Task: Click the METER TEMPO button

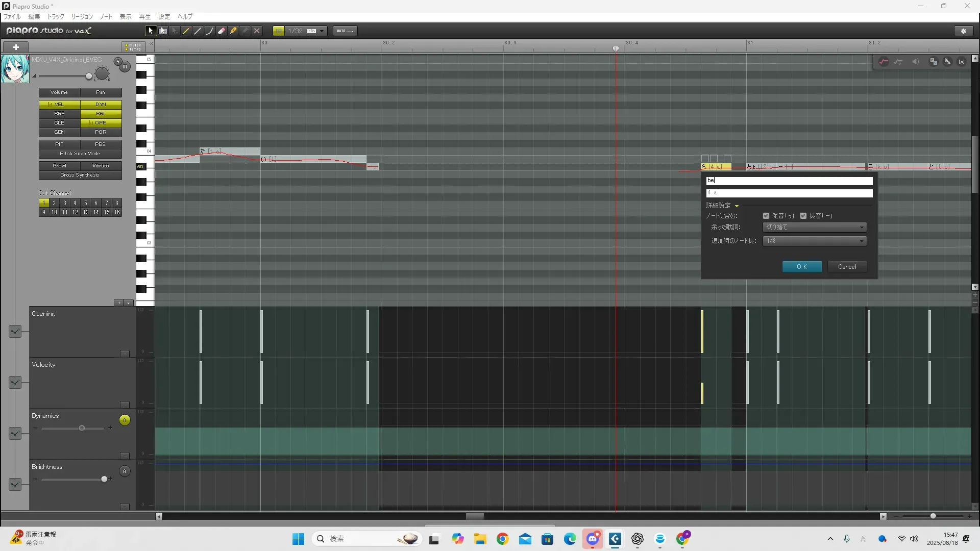Action: coord(134,47)
